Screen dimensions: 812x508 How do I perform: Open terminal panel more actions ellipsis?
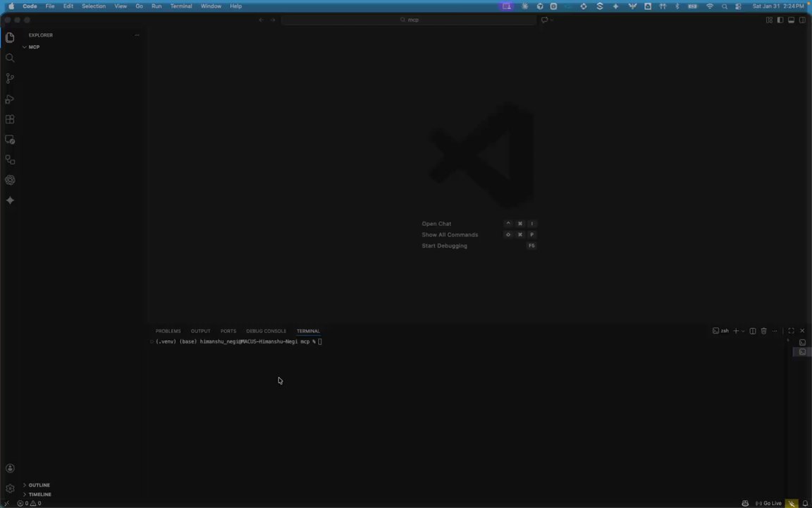(775, 331)
